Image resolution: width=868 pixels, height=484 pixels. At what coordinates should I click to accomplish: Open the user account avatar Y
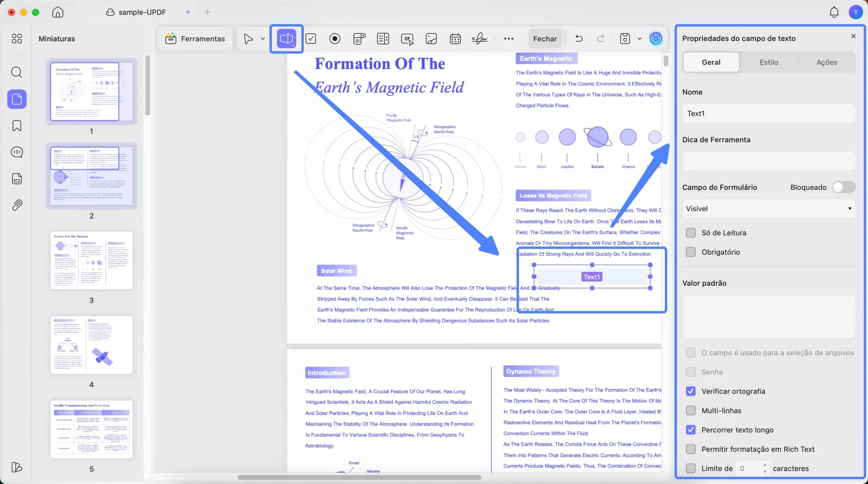tap(856, 12)
